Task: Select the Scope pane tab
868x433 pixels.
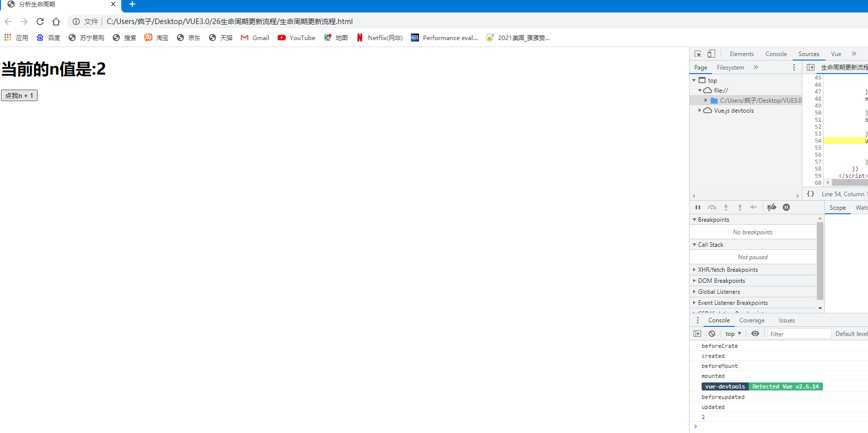Action: 837,208
